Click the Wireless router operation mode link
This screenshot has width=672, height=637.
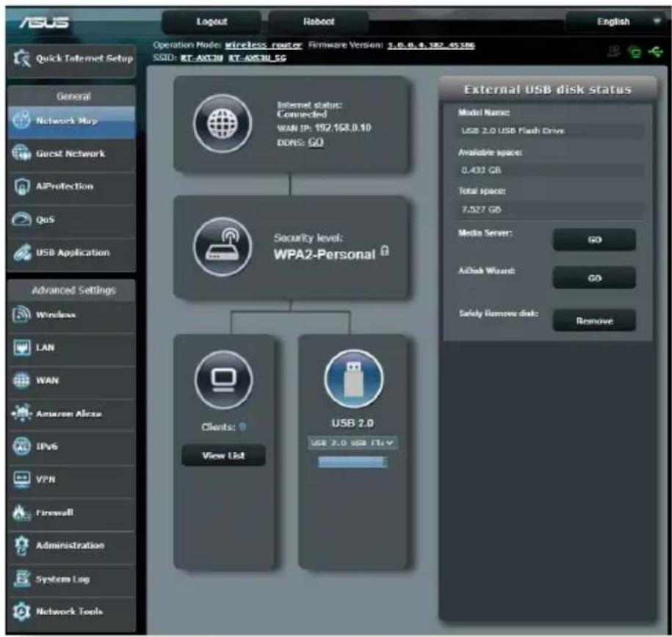pos(264,45)
